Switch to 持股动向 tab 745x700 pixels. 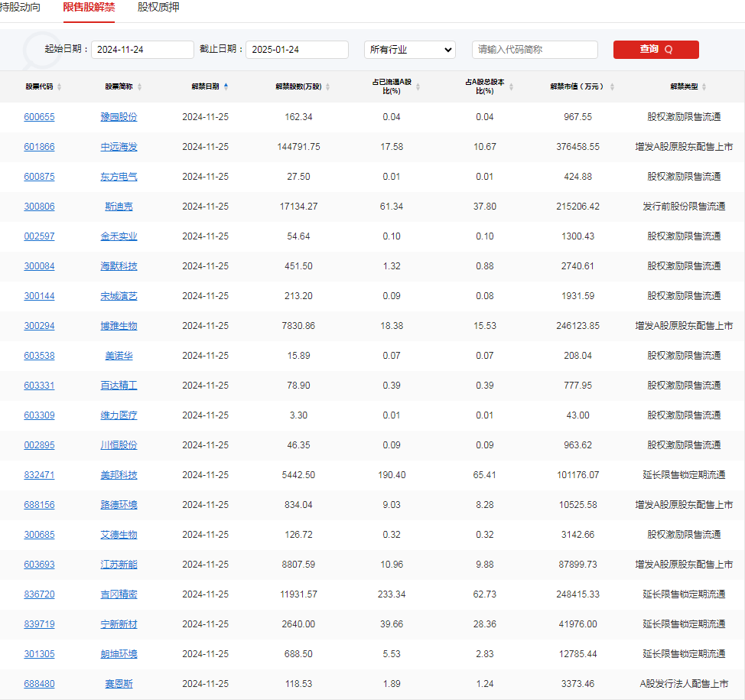(20, 7)
